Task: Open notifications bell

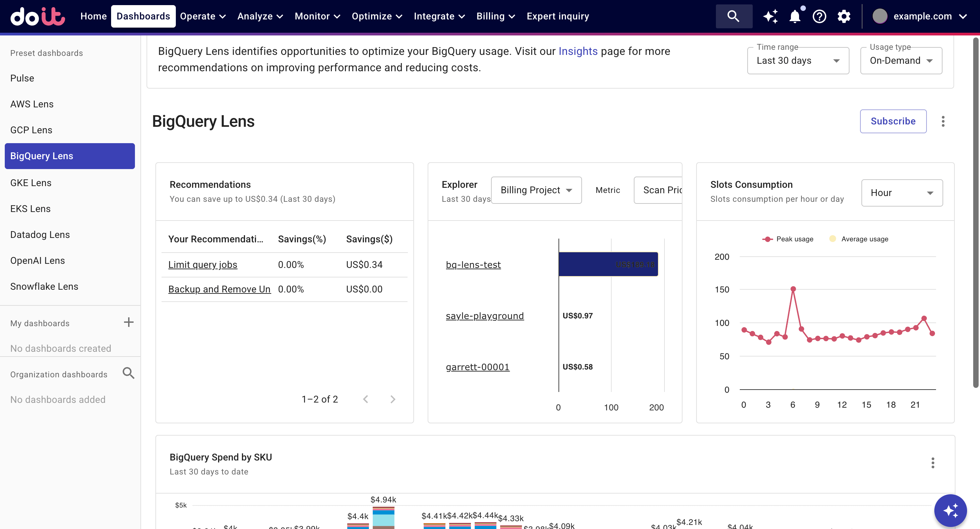Action: click(x=795, y=16)
